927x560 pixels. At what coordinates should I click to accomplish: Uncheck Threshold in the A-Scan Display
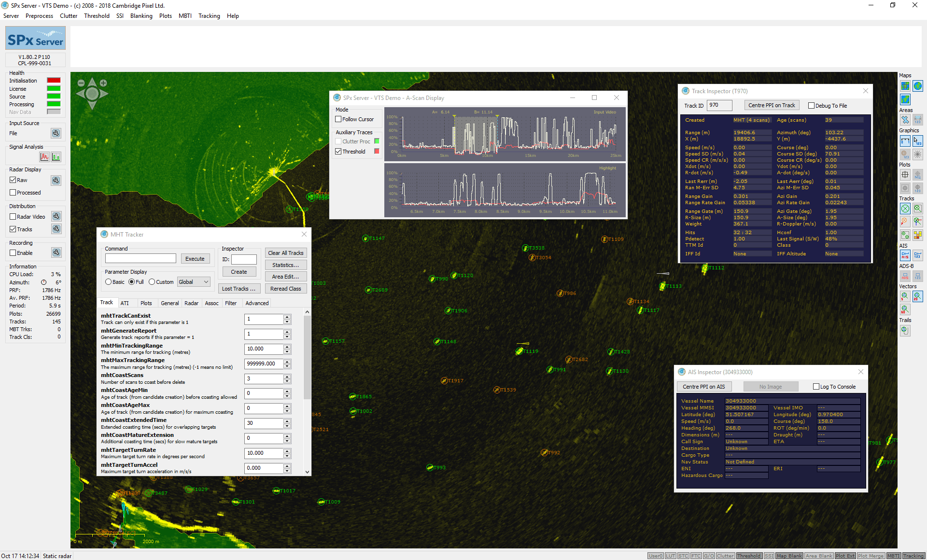pos(338,152)
